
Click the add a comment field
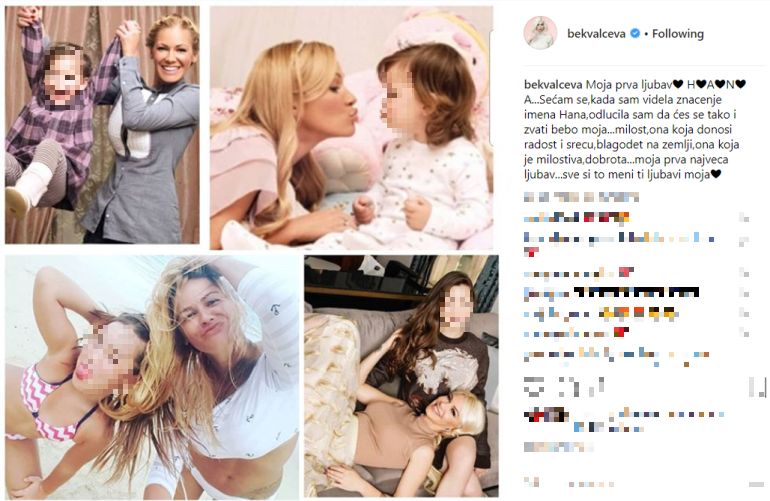coord(629,483)
